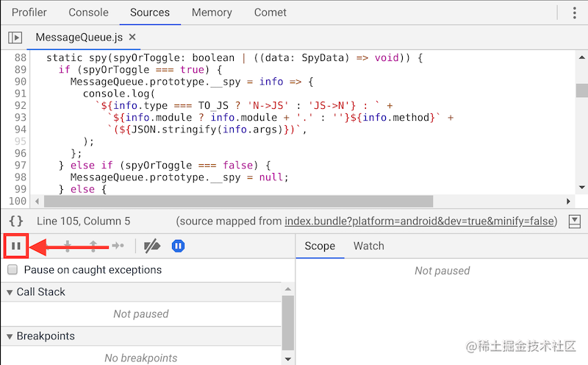Click the code horizontal scrollbar thumb
Screen dimensions: 588x365
point(238,202)
